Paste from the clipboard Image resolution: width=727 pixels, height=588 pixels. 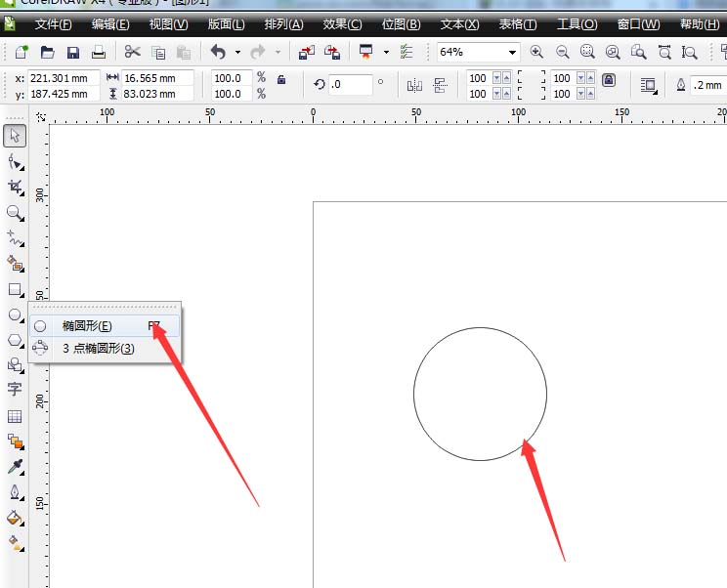click(x=184, y=53)
